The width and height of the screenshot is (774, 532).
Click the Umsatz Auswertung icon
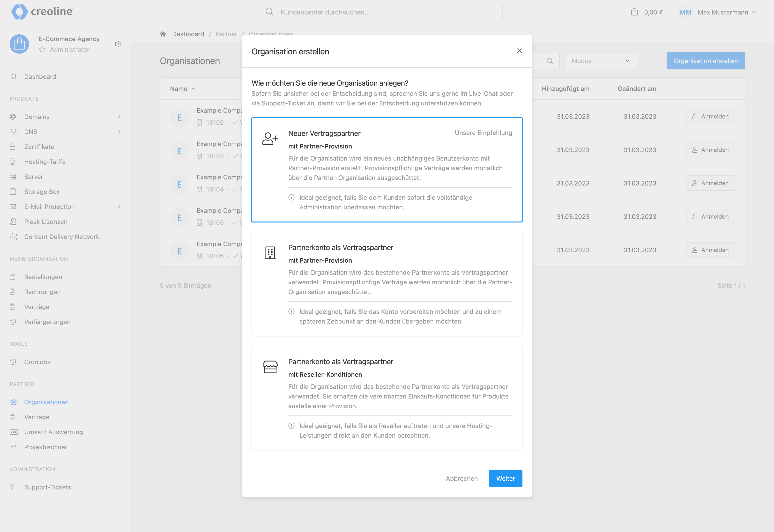point(13,432)
